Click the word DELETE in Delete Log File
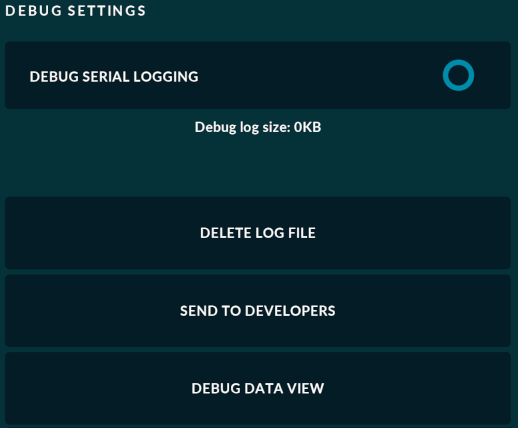 pyautogui.click(x=226, y=233)
